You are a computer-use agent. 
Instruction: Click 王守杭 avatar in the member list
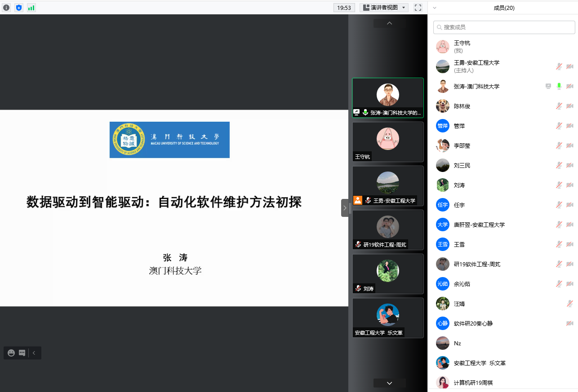click(443, 47)
